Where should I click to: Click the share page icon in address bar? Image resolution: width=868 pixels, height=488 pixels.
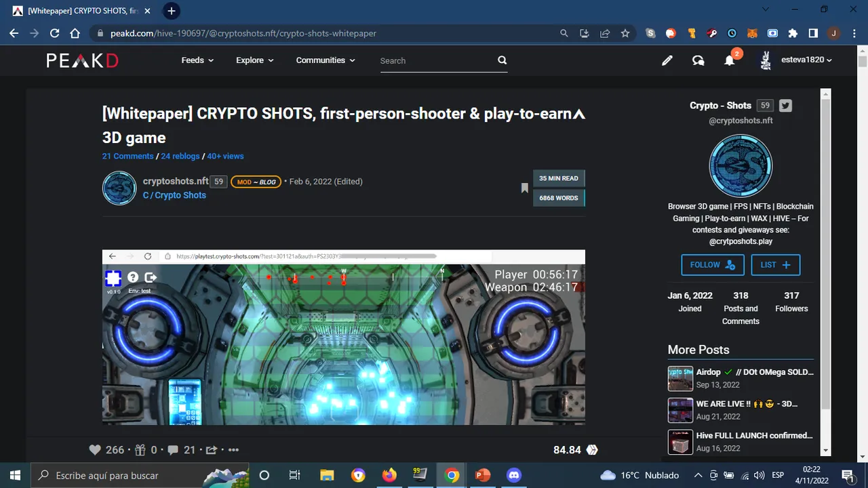point(605,33)
